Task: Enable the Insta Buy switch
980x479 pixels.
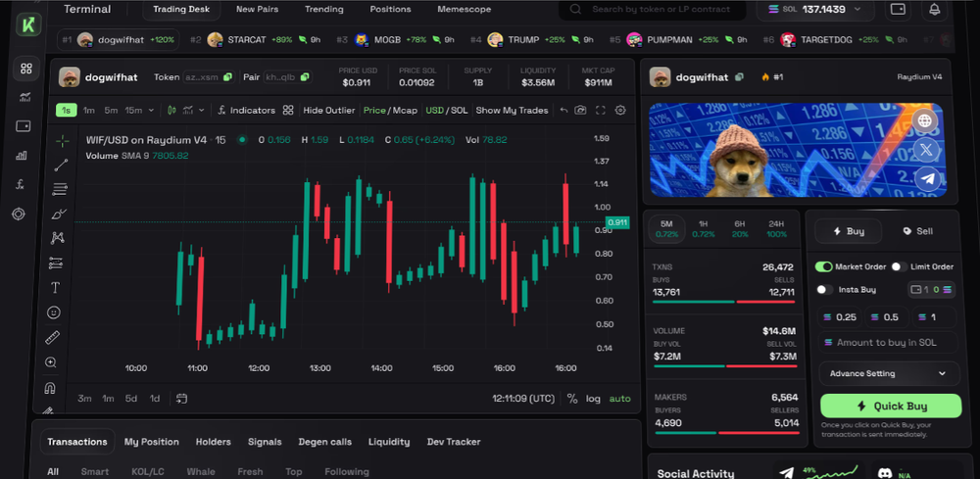Action: (x=825, y=290)
